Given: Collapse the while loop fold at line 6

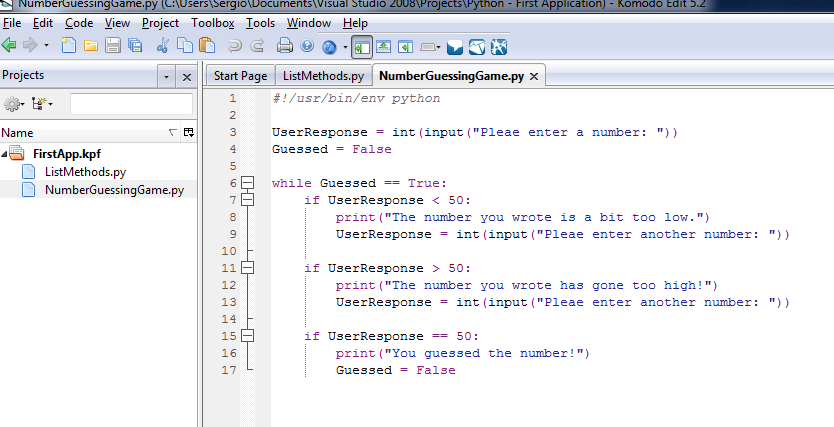Looking at the screenshot, I should tap(247, 183).
